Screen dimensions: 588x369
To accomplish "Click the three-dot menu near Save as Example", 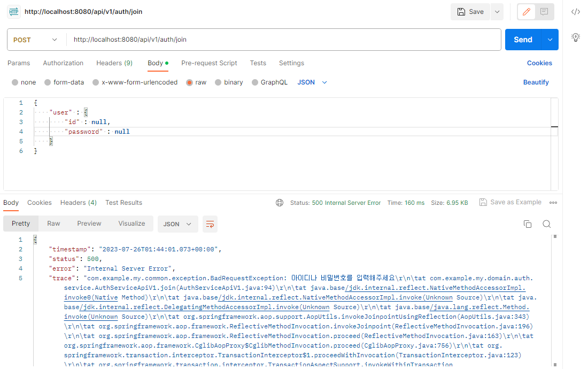I will [553, 202].
